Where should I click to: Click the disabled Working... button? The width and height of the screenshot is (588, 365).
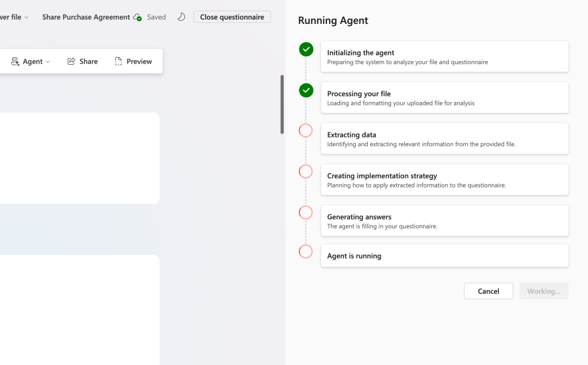pos(544,291)
